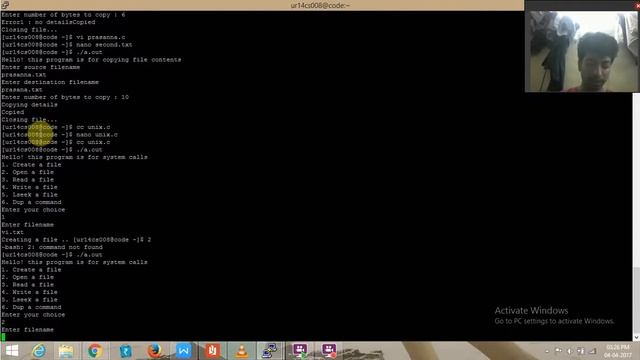Open the taskbar clock and date
This screenshot has width=640, height=360.
(618, 351)
